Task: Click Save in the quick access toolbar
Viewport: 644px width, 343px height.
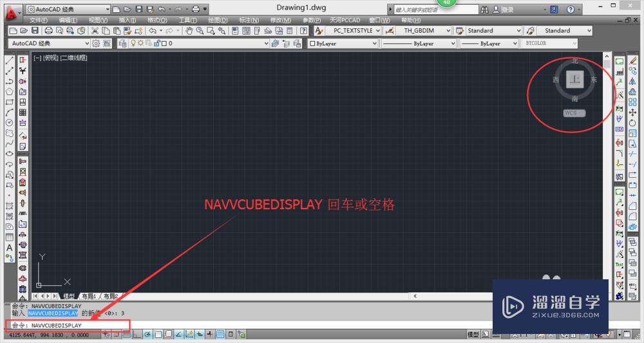Action: click(x=139, y=9)
